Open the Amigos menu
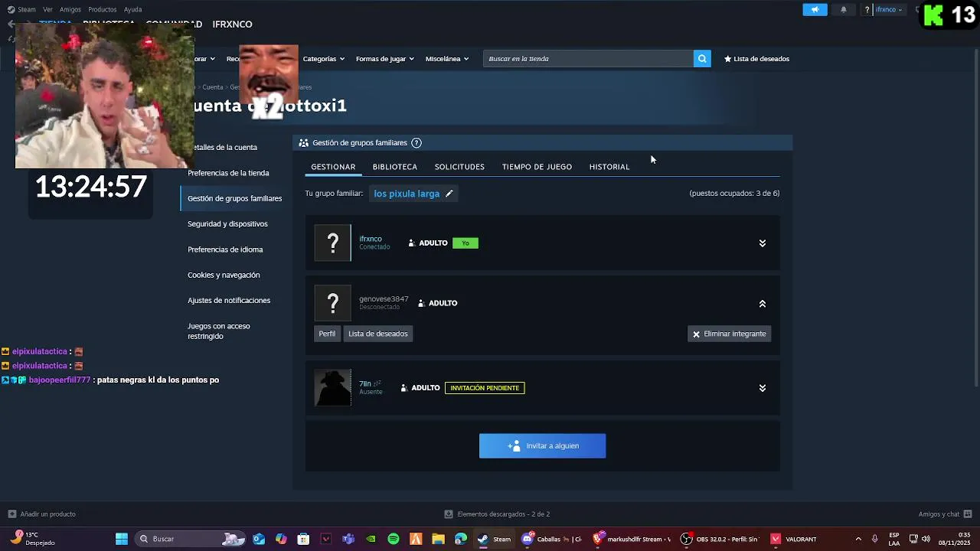The image size is (980, 551). pyautogui.click(x=70, y=10)
